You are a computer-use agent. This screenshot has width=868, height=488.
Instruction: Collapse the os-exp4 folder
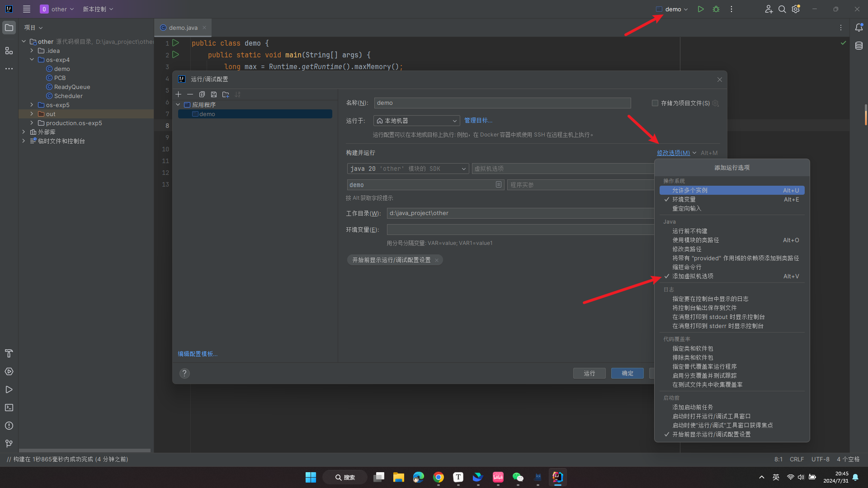coord(32,60)
